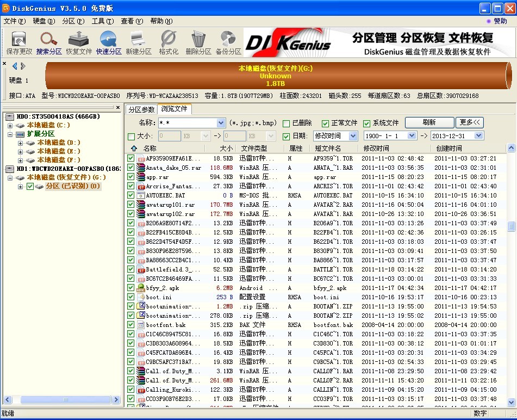517x420 pixels.
Task: Click the file list vertical scrollbar thumb
Action: pos(512,226)
